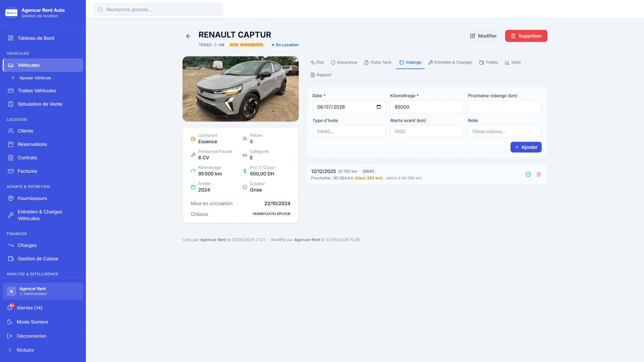Click the Type d'huile field

click(x=349, y=131)
